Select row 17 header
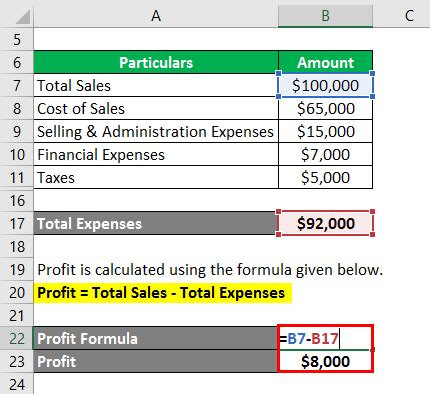Viewport: 430px width, 394px height. coord(17,223)
